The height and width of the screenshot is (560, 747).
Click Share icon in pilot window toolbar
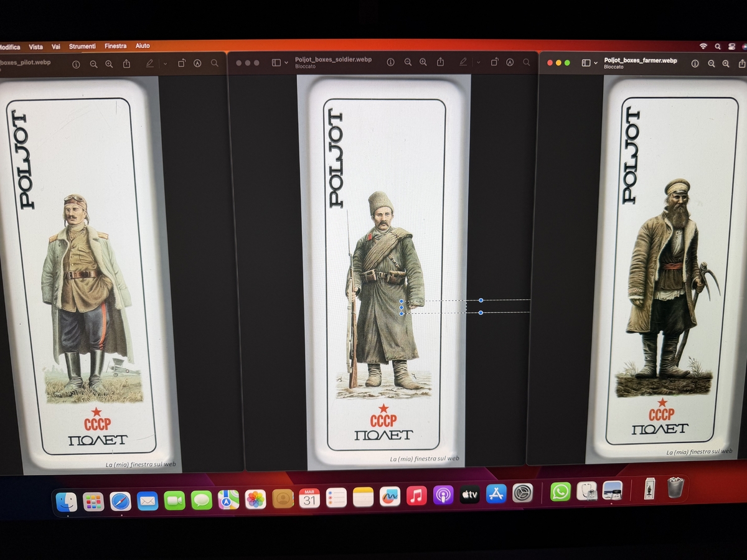pos(126,64)
